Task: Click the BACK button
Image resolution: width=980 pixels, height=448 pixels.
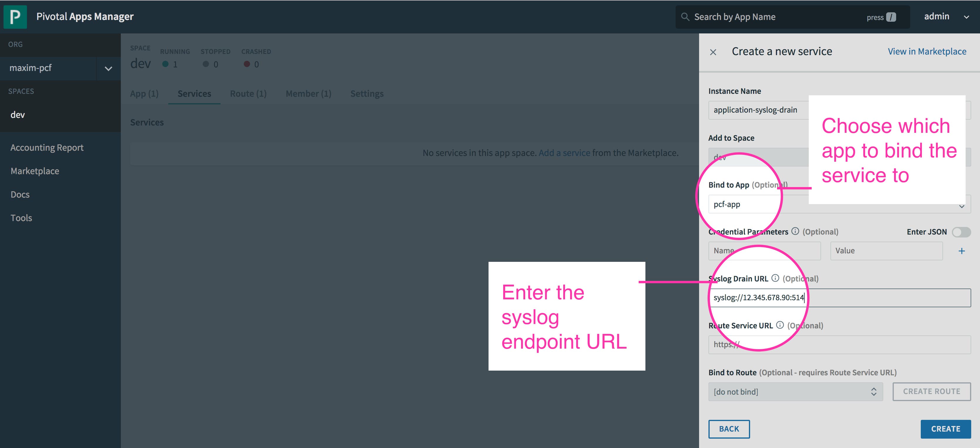Action: click(729, 429)
